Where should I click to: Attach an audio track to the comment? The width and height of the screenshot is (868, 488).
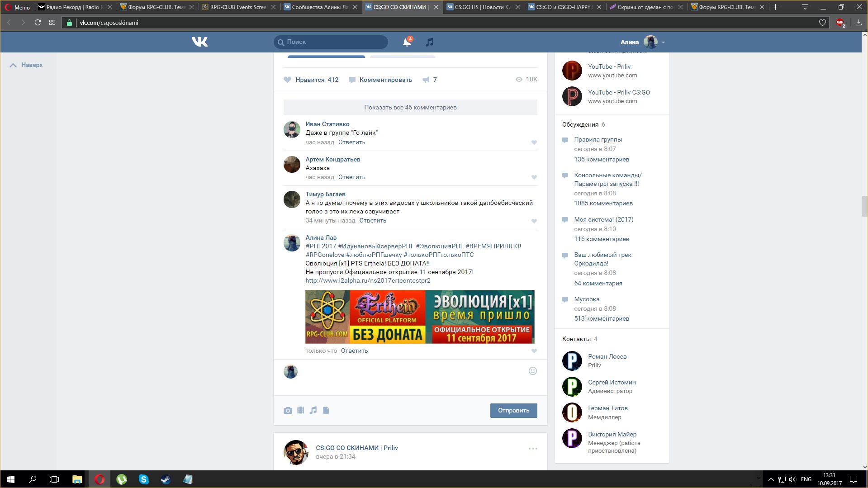point(313,411)
